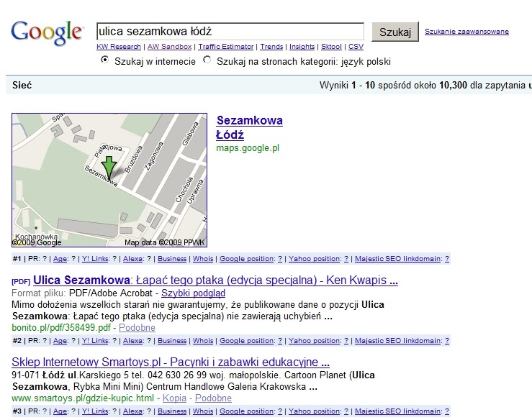Click Google position link in result #1 bar

coord(247,259)
